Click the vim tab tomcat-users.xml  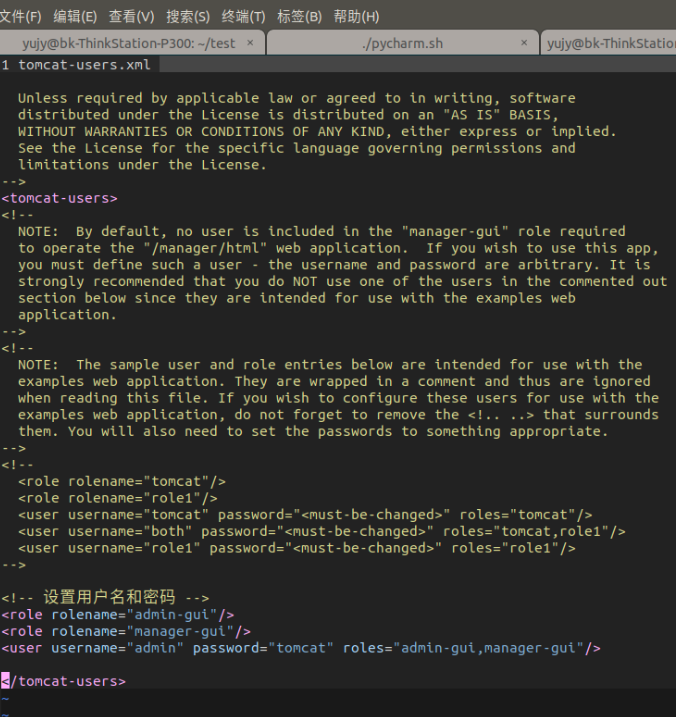tap(84, 65)
